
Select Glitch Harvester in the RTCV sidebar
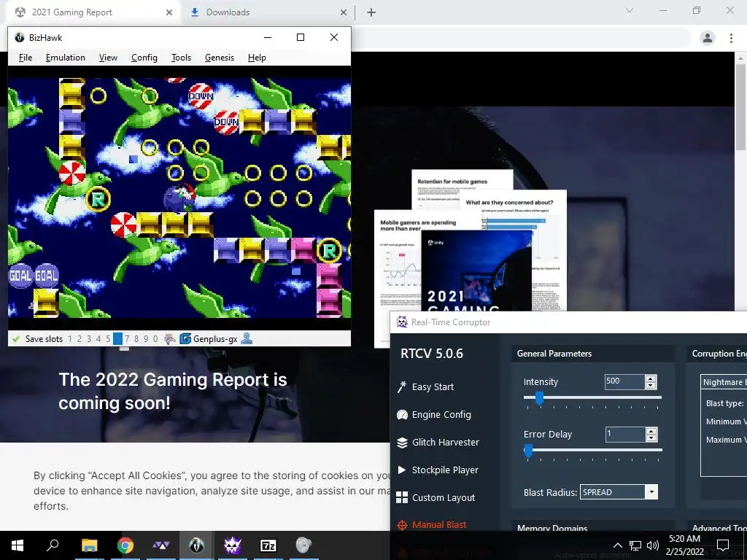pos(446,443)
